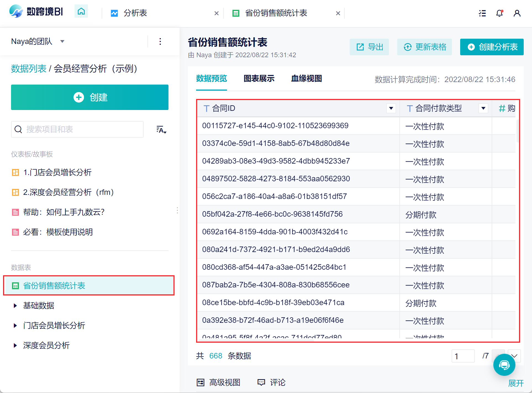This screenshot has width=532, height=393.
Task: Click the sort order icon beside search
Action: tap(161, 130)
